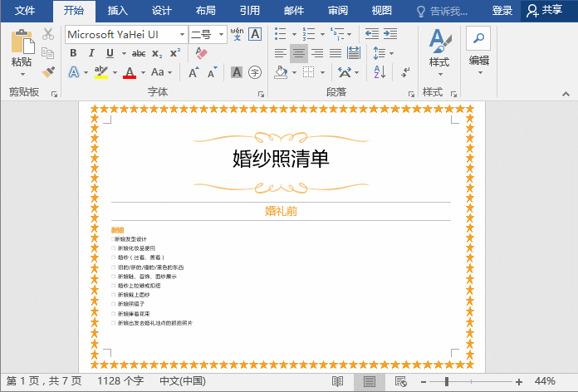The width and height of the screenshot is (578, 392).
Task: Toggle Italic formatting
Action: (x=91, y=53)
